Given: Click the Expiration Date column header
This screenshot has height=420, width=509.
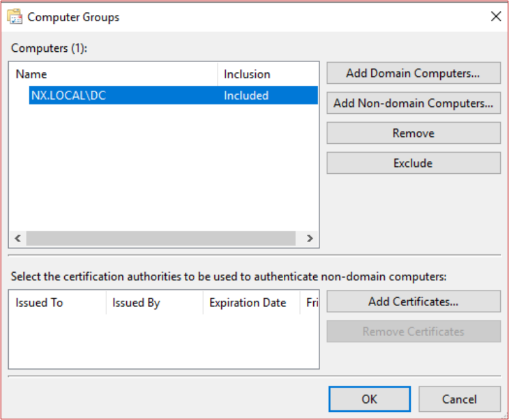Looking at the screenshot, I should point(251,303).
